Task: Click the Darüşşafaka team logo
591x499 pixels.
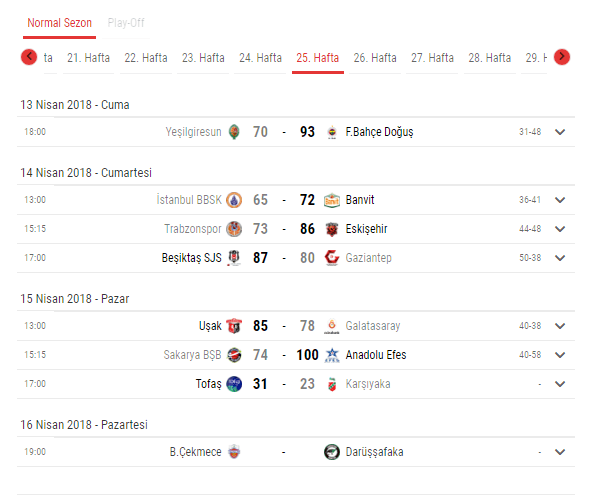Action: (x=332, y=452)
